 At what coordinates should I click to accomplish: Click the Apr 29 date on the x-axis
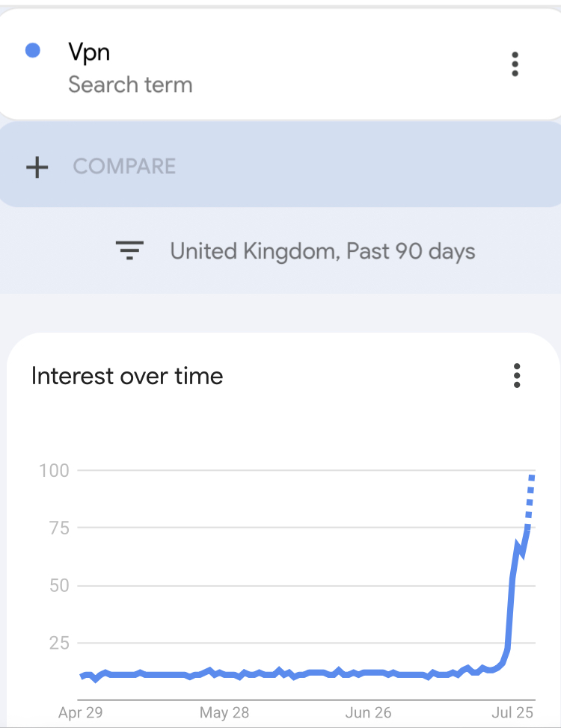click(80, 712)
